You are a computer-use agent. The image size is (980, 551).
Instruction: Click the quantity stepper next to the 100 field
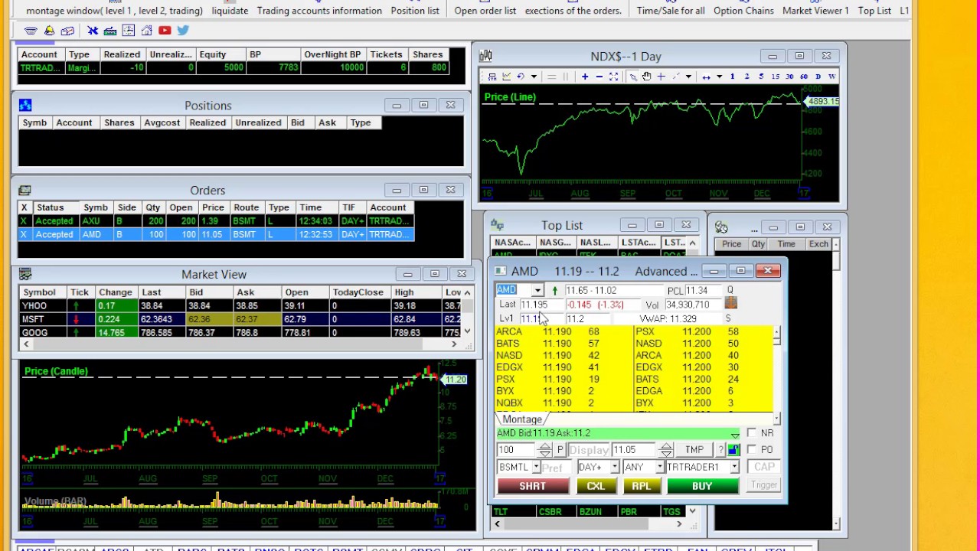(544, 450)
